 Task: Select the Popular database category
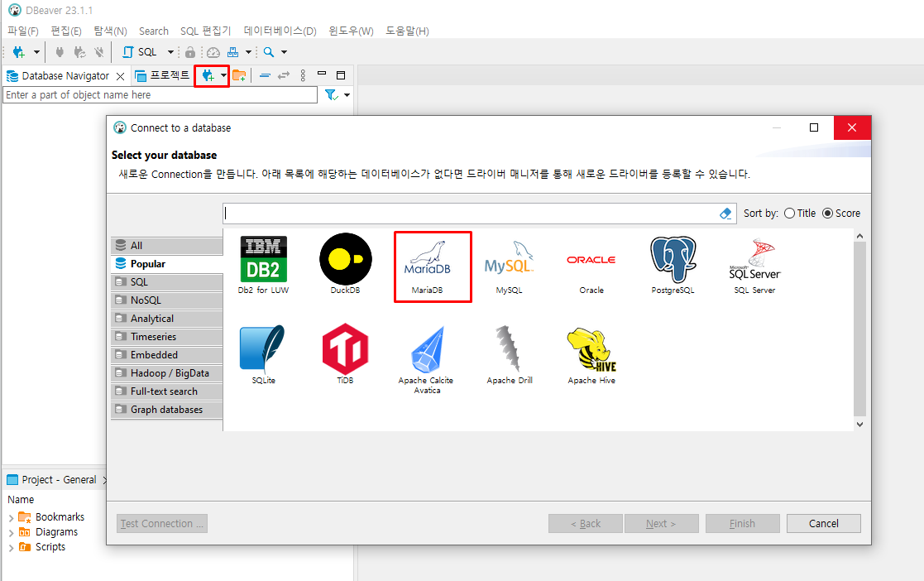(x=167, y=264)
